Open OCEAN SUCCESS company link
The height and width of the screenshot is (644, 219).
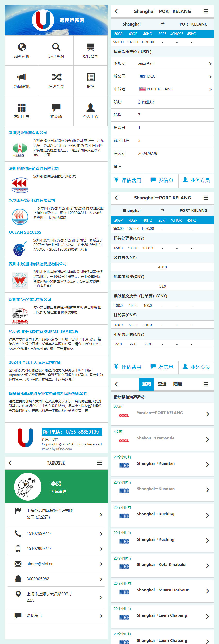[x=25, y=232]
